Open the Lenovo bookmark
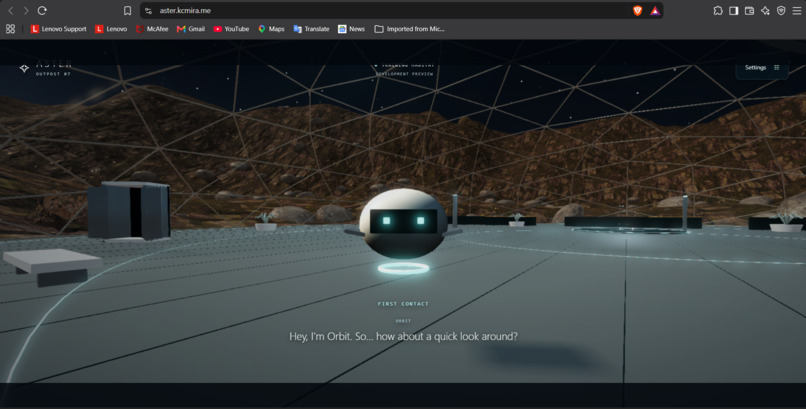Viewport: 806px width, 409px height. click(111, 29)
